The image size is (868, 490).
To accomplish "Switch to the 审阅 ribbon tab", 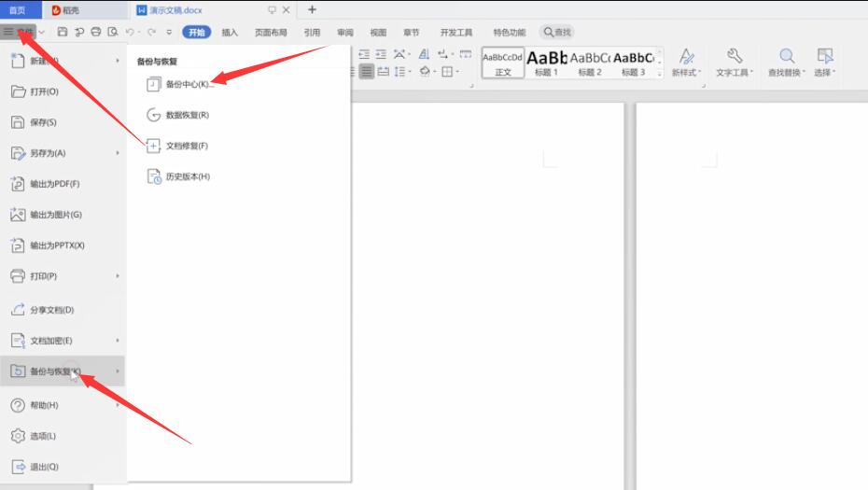I will click(x=345, y=32).
